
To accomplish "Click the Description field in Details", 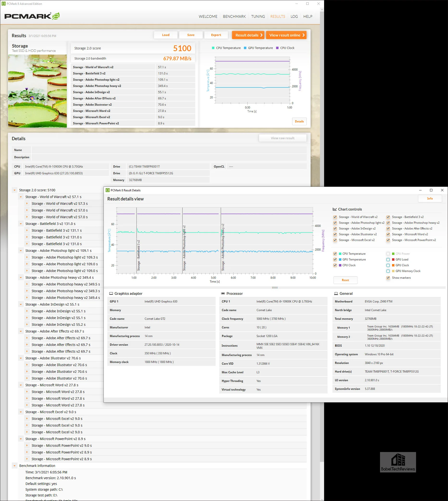I will [x=169, y=157].
